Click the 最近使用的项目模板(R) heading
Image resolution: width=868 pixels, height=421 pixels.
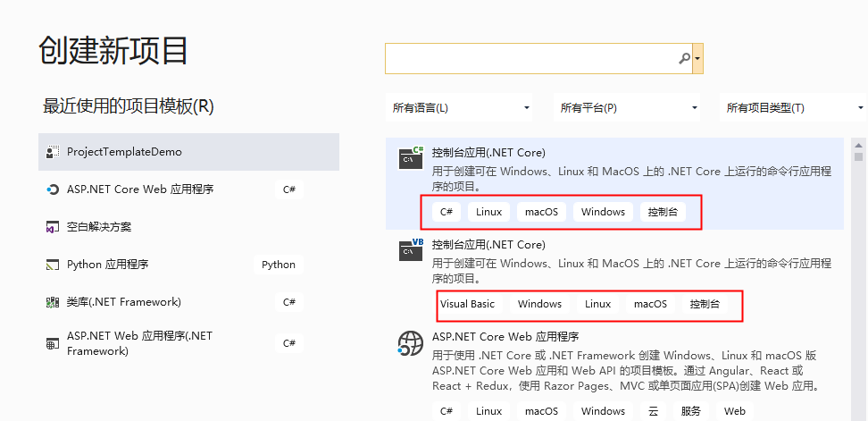point(129,106)
